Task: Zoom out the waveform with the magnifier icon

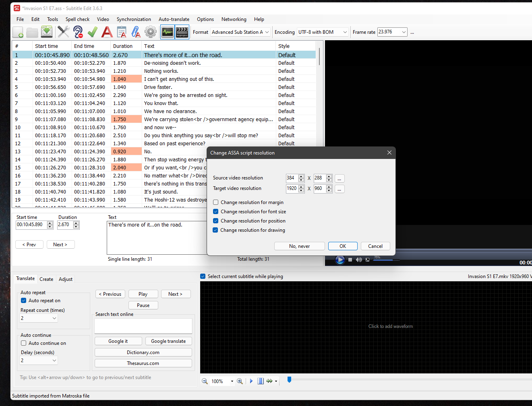Action: 205,381
